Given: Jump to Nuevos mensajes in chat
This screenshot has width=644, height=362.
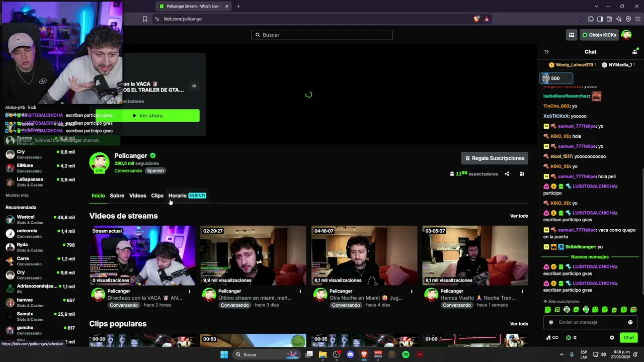Looking at the screenshot, I should tap(590, 257).
